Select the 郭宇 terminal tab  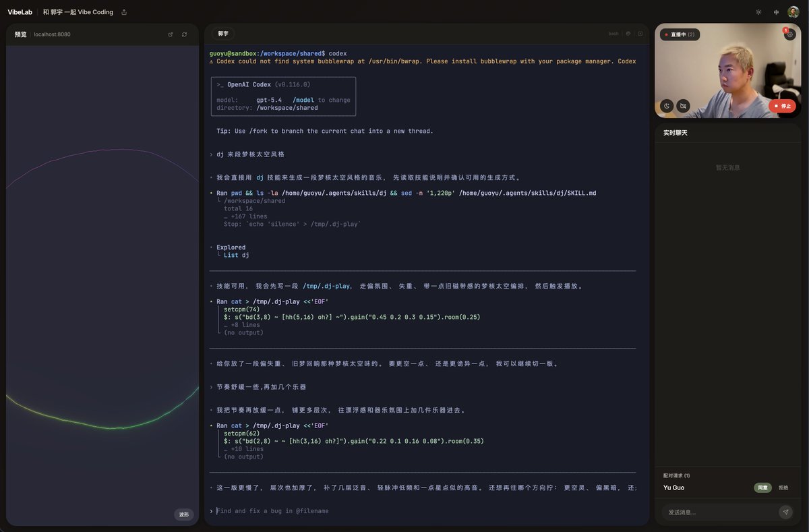pos(222,34)
